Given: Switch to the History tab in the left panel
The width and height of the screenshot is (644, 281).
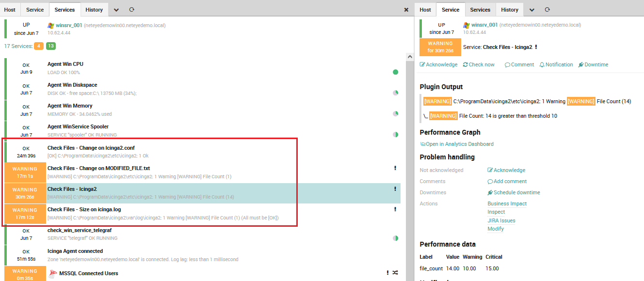Looking at the screenshot, I should point(94,9).
